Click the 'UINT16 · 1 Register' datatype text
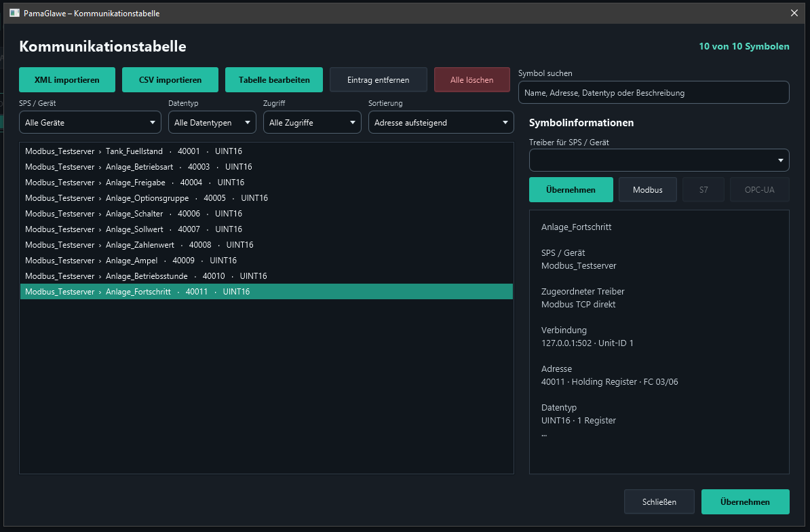This screenshot has width=810, height=532. click(x=579, y=421)
